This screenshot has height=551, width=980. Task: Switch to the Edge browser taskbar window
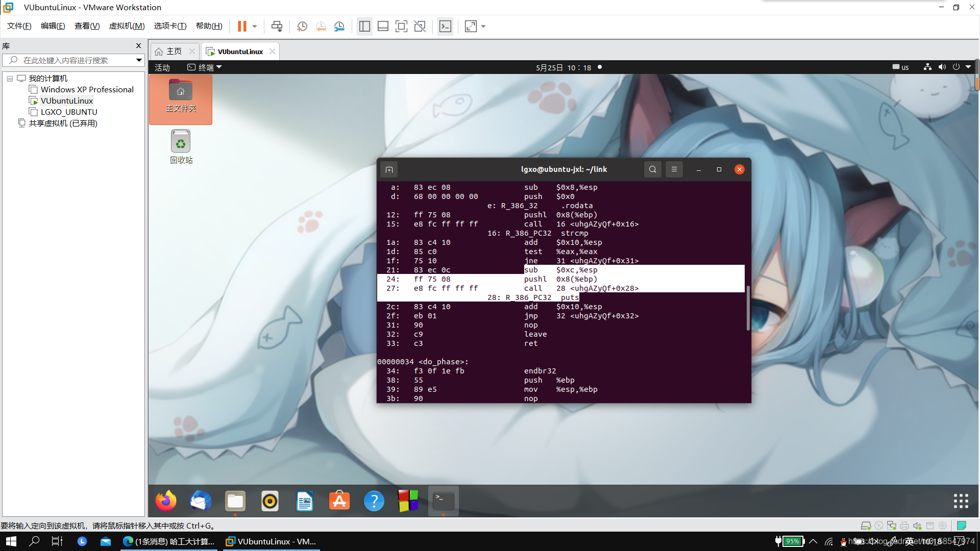[169, 541]
